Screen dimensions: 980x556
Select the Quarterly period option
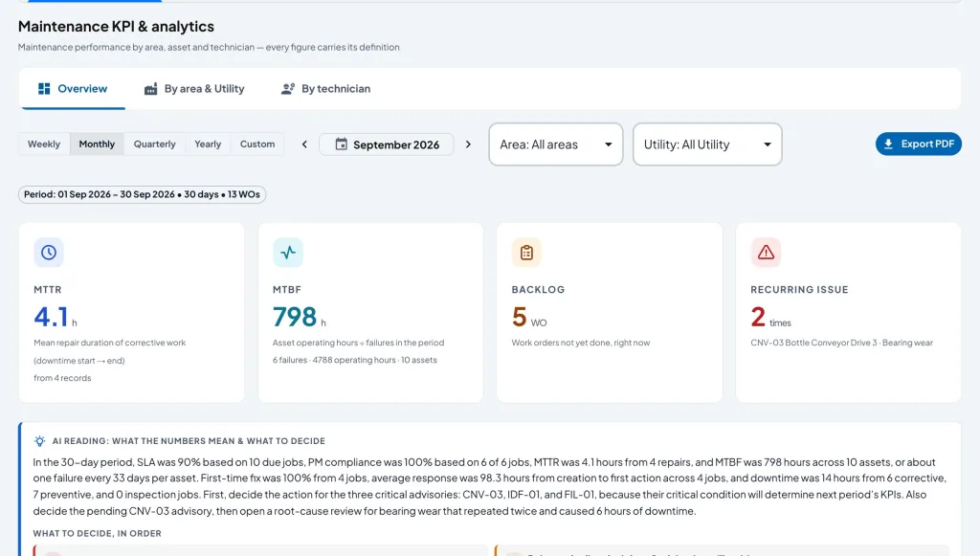click(x=154, y=144)
